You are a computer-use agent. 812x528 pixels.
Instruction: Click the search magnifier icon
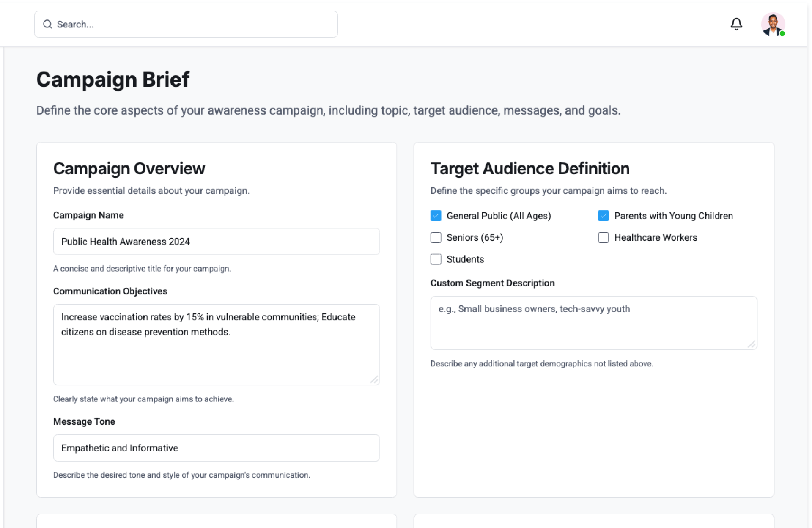(x=47, y=24)
